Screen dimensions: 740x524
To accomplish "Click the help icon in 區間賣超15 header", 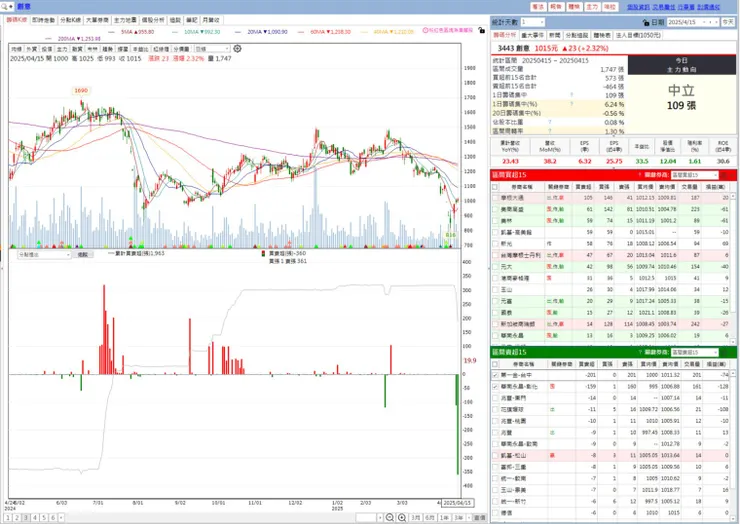I will pyautogui.click(x=640, y=353).
